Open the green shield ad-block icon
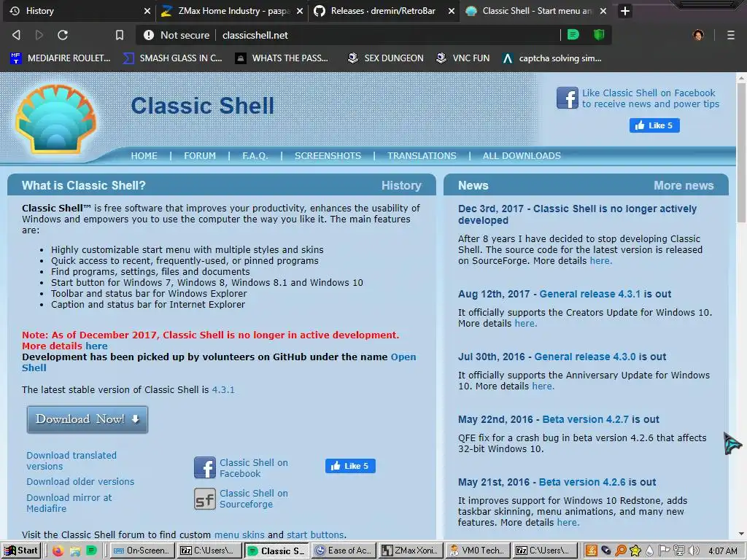Screen dimensions: 747x560 [599, 35]
